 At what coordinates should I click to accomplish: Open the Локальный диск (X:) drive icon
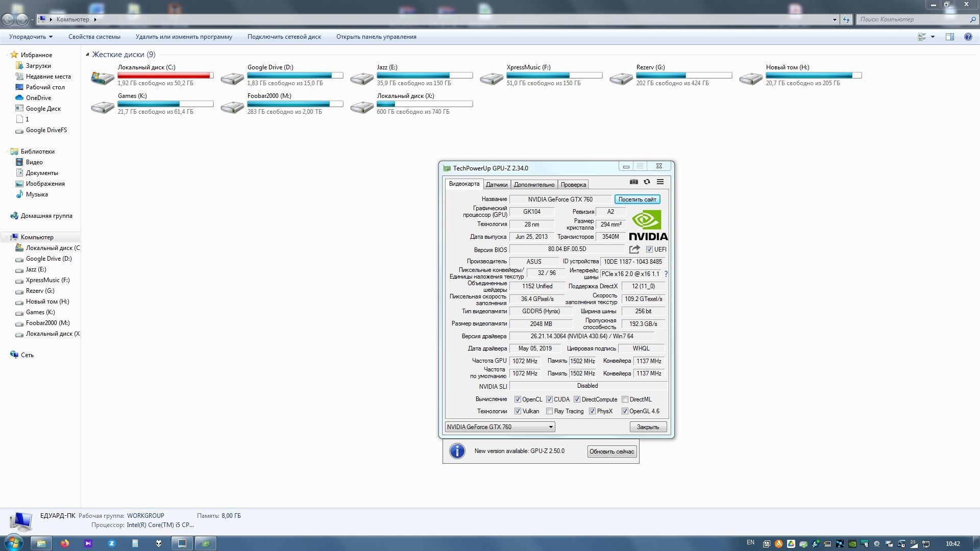(x=362, y=106)
